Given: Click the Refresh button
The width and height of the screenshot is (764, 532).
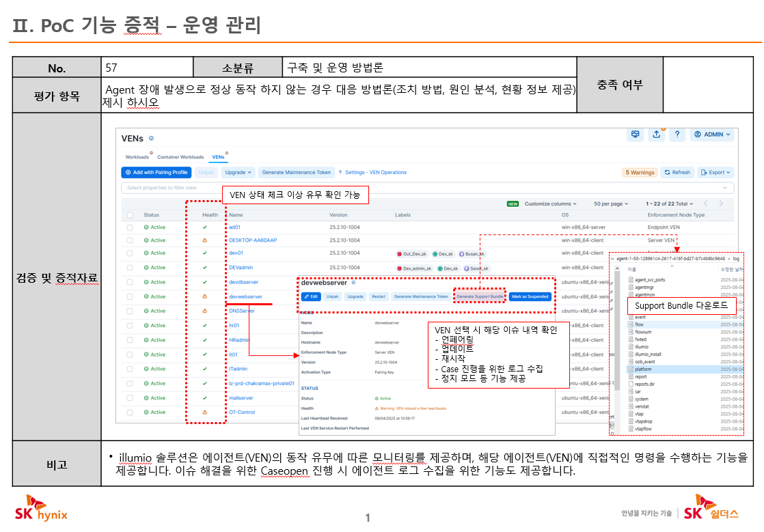Looking at the screenshot, I should coord(677,172).
